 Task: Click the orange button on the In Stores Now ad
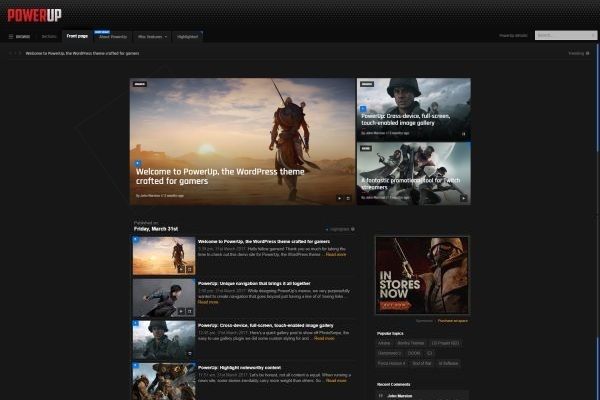[394, 305]
